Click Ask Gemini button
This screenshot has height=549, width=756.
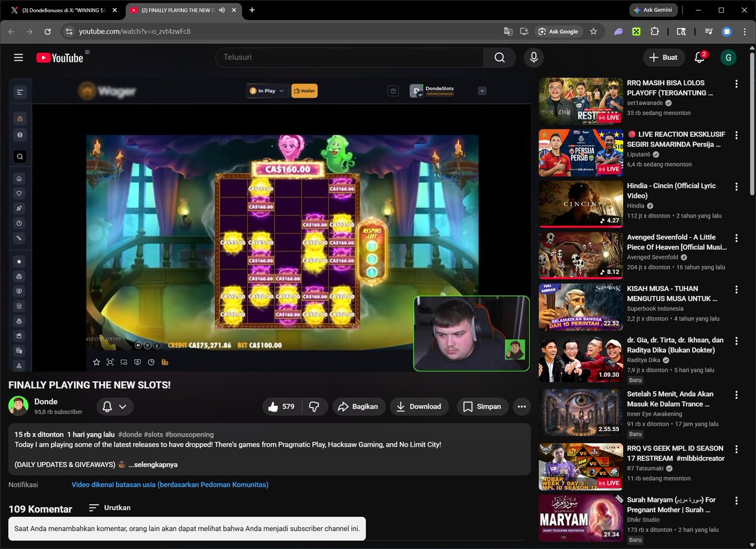coord(653,9)
